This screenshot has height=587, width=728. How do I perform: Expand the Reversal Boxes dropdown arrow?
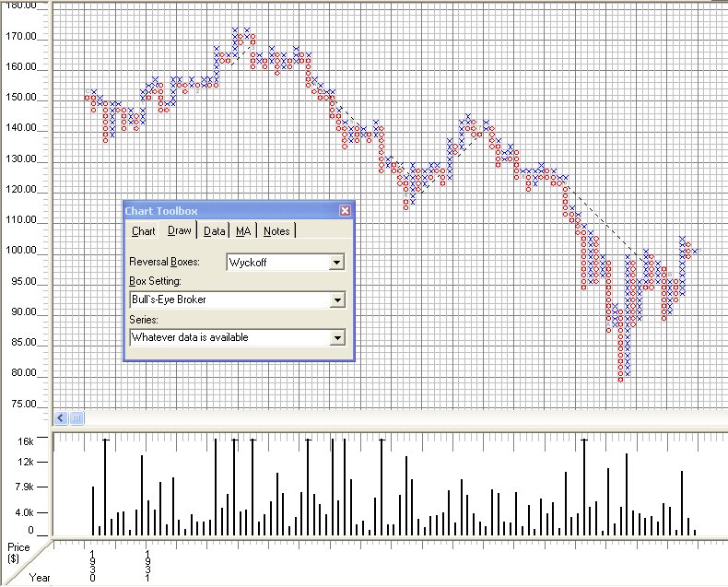336,263
